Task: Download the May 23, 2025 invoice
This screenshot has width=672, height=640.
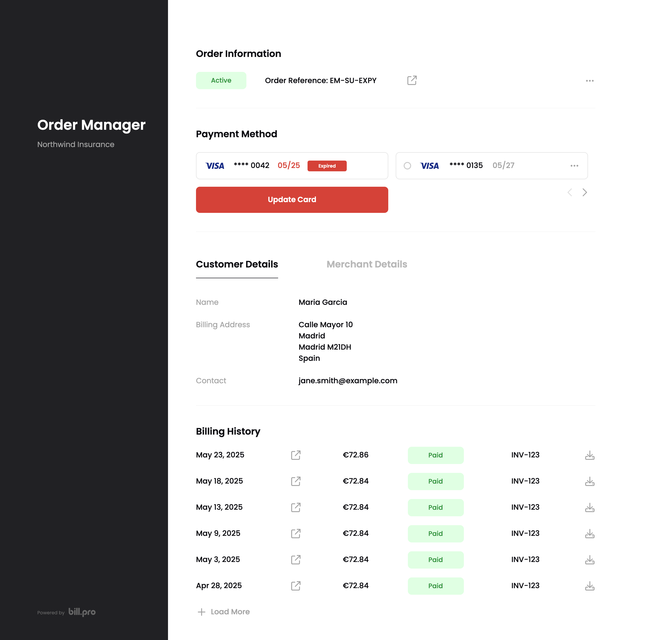Action: 589,455
